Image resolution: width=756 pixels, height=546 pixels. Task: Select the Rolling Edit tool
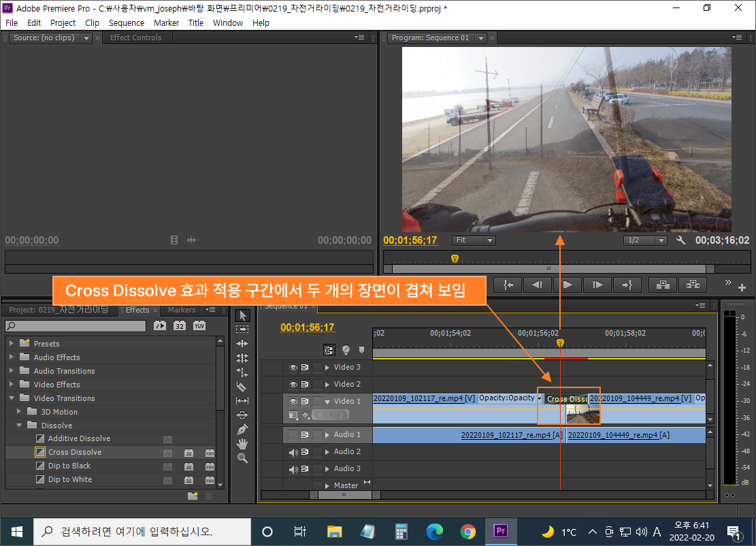tap(242, 358)
